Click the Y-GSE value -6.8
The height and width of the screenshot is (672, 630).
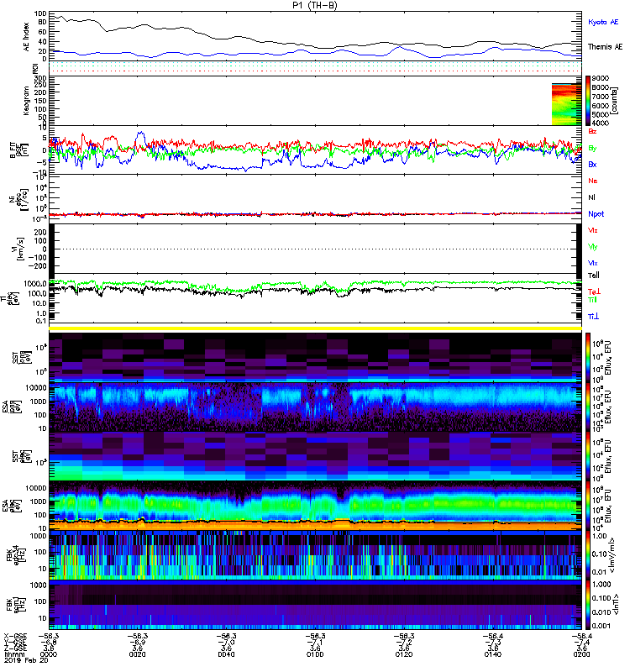49,642
